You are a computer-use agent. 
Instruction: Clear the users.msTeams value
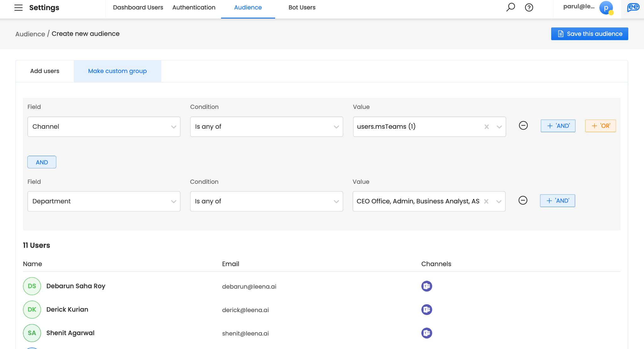coord(486,127)
